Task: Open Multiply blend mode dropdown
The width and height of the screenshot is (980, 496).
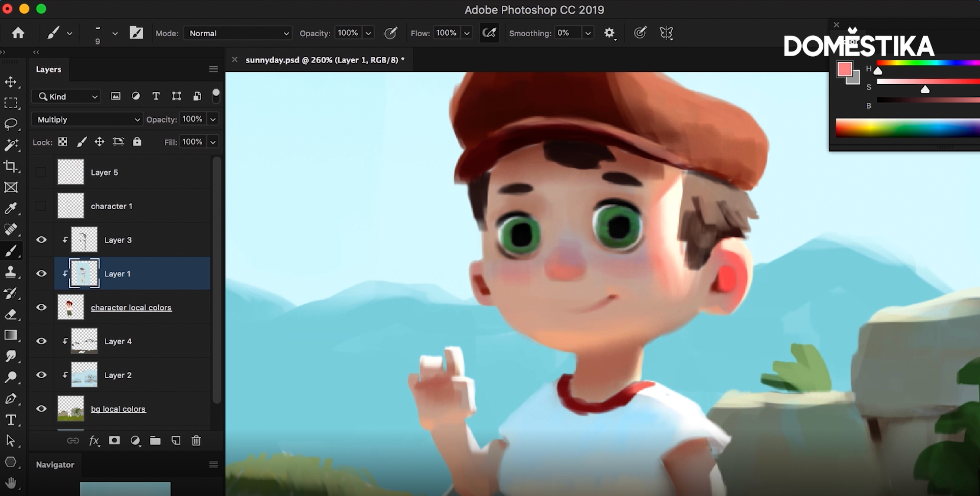Action: (88, 119)
